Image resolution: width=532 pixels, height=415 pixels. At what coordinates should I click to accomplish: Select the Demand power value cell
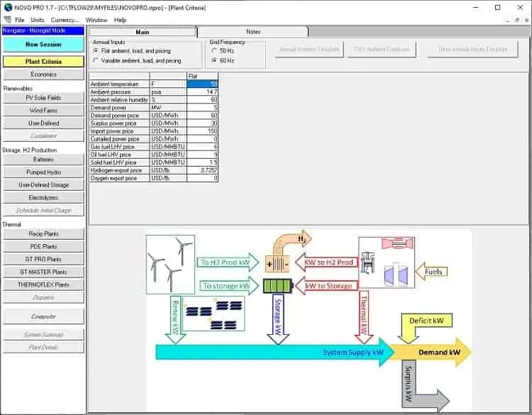click(x=202, y=107)
